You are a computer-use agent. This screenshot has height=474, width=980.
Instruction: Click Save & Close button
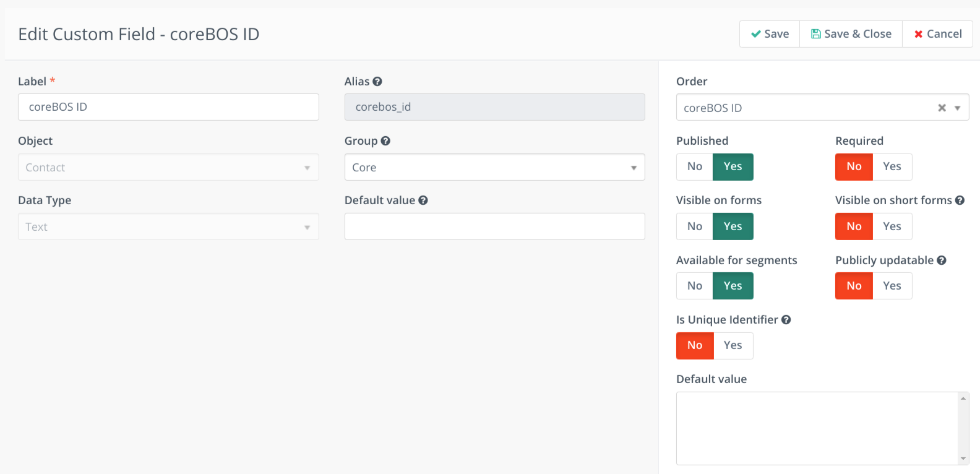[x=851, y=34]
